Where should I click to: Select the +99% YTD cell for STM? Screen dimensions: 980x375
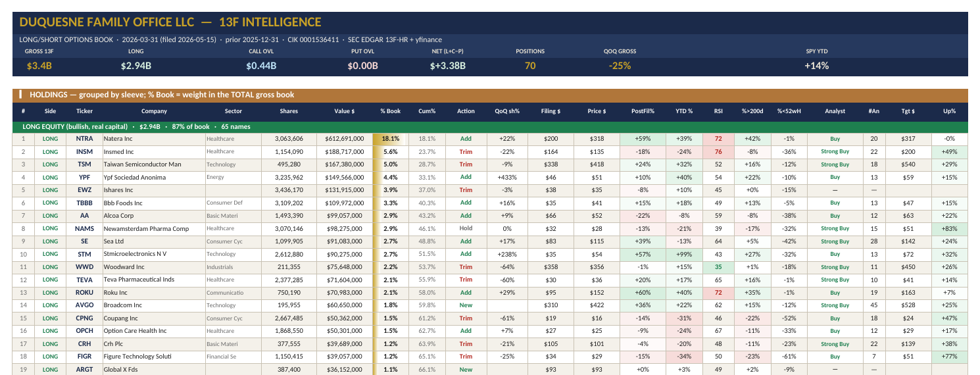pos(685,254)
